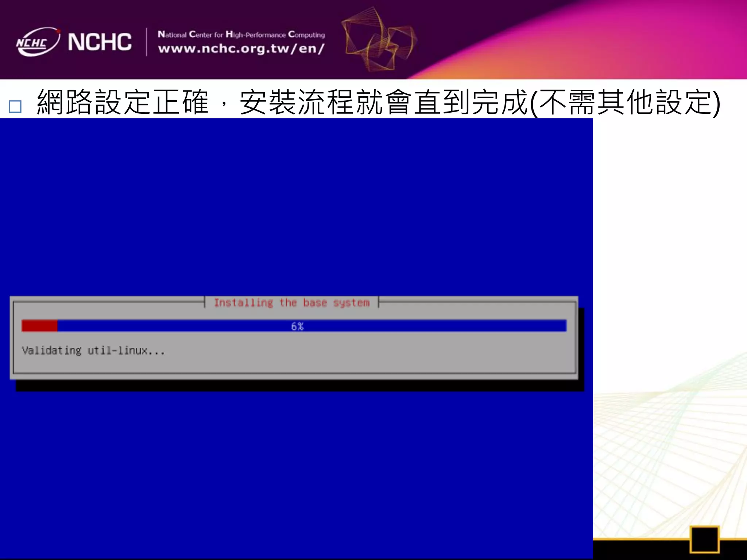
Task: Select the 'Installing the base system' title
Action: [292, 303]
